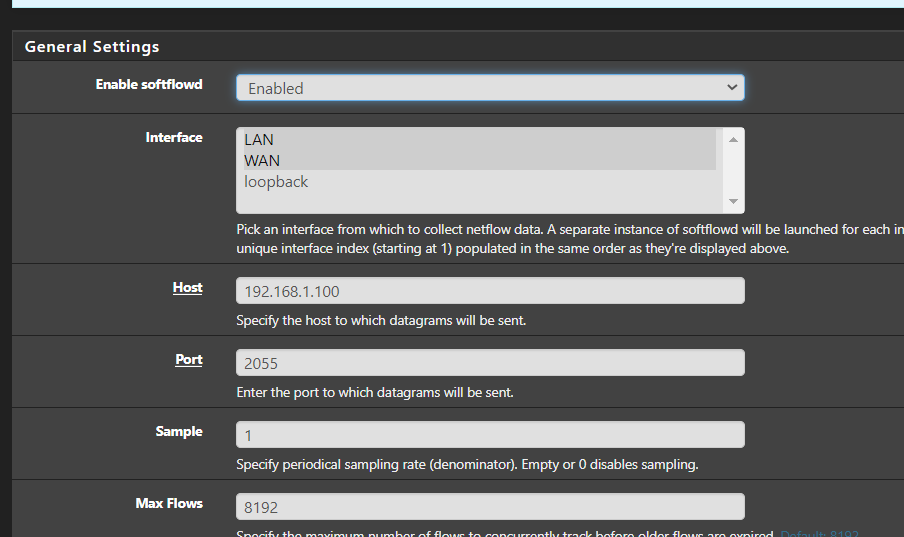This screenshot has height=537, width=904.
Task: Click the General Settings heading
Action: click(92, 47)
